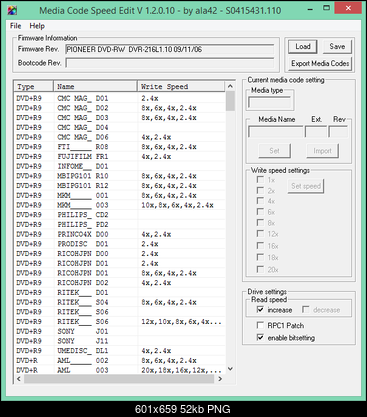Toggle the 1x write speed checkbox
This screenshot has width=367, height=417.
260,180
